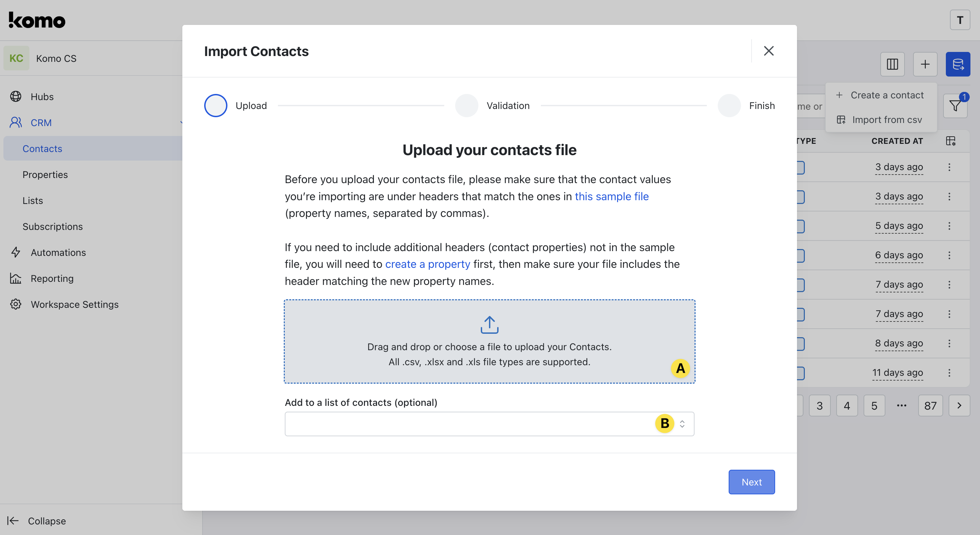
Task: Go to the next page with the pagination chevron
Action: [x=959, y=406]
